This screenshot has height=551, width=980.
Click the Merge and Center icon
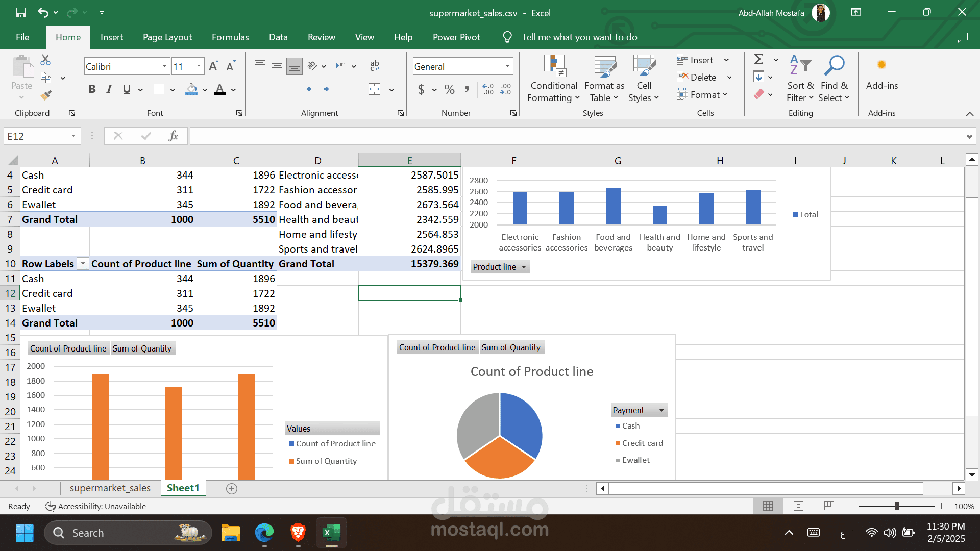(375, 89)
